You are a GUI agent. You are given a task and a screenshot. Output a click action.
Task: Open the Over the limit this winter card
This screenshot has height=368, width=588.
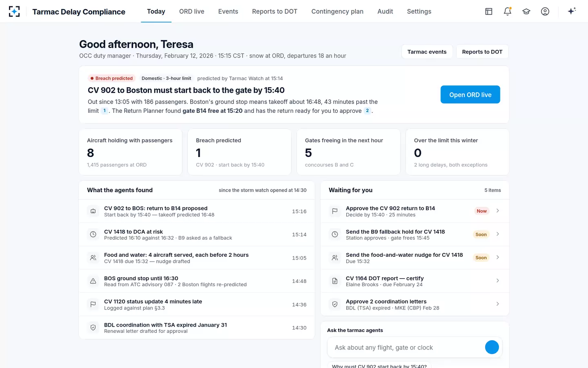point(457,152)
